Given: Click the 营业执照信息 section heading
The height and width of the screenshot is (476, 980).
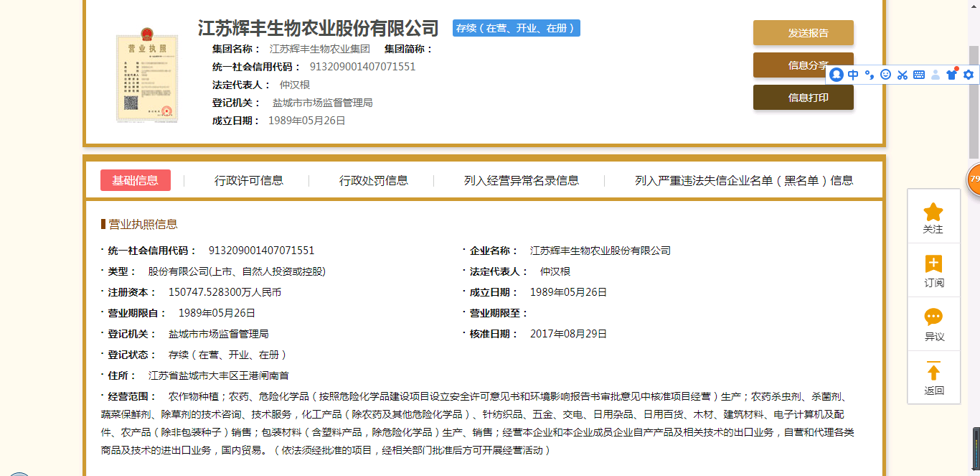Looking at the screenshot, I should [143, 224].
